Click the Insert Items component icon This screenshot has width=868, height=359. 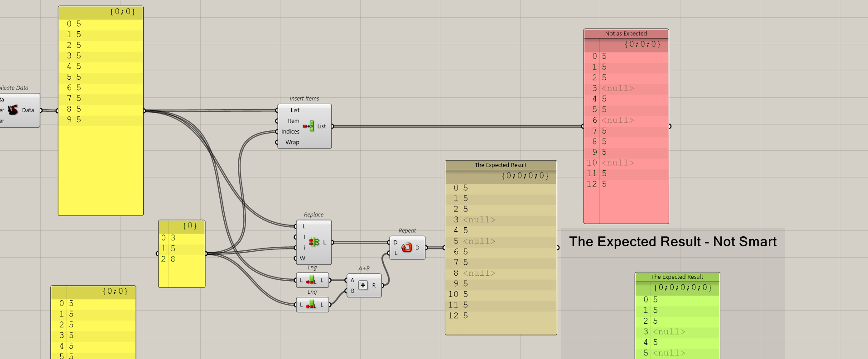(309, 126)
